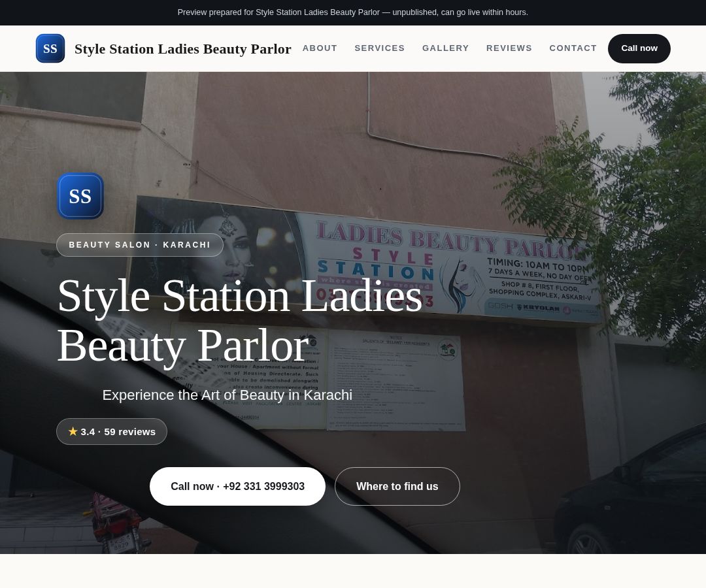
Task: Click the large SS logo in hero
Action: pos(80,196)
